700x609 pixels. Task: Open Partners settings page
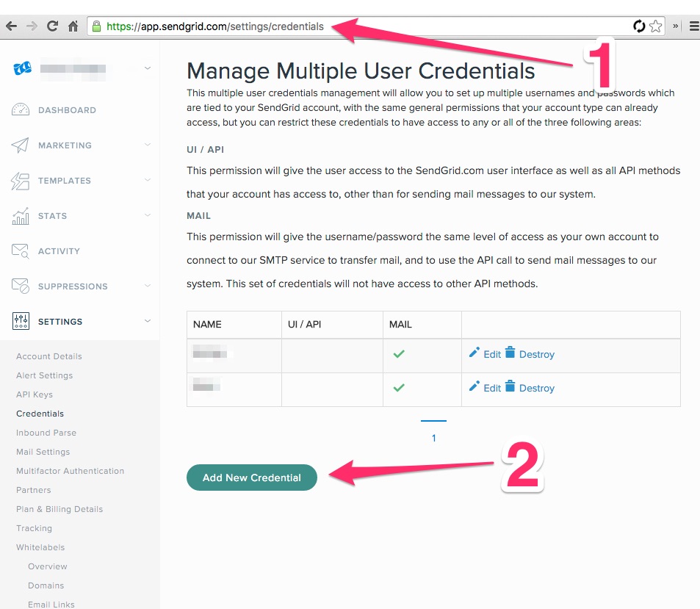click(34, 490)
